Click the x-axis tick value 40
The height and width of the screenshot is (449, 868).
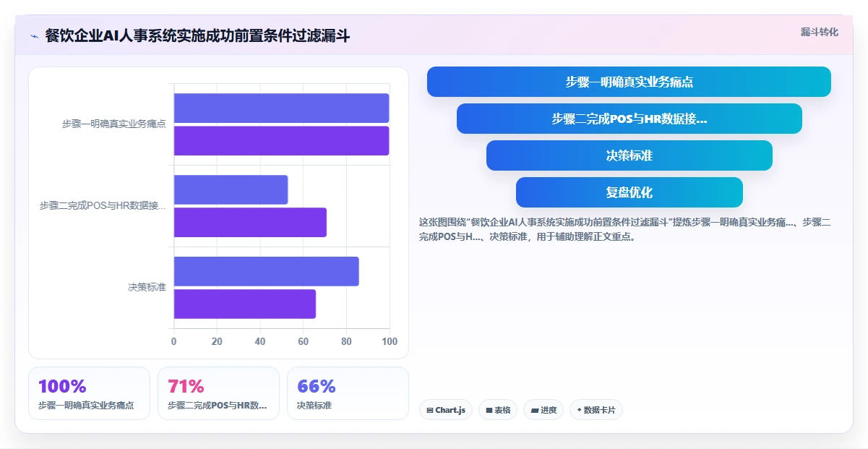pyautogui.click(x=260, y=342)
